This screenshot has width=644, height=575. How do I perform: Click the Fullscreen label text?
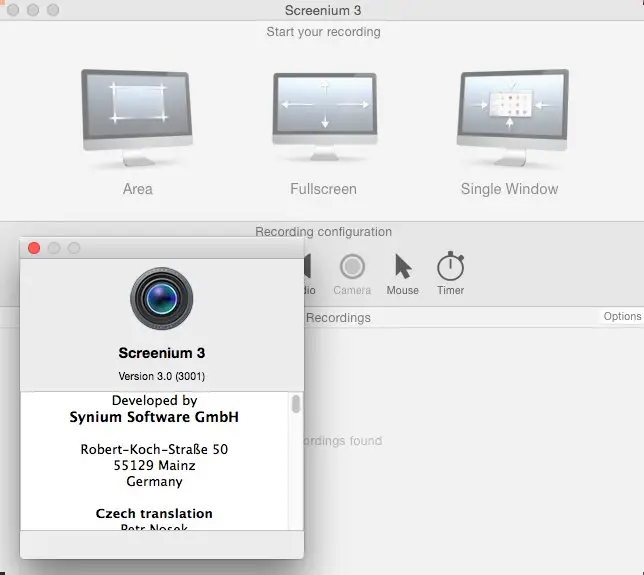point(323,189)
